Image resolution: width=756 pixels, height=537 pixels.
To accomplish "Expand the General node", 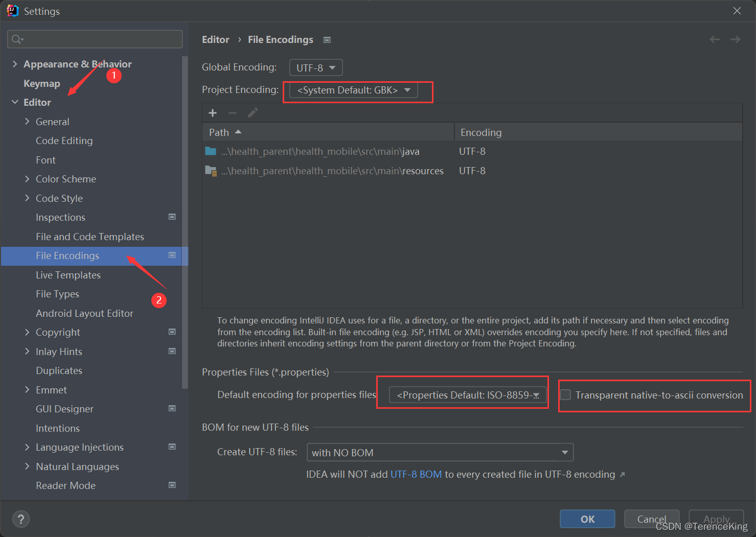I will coord(27,122).
